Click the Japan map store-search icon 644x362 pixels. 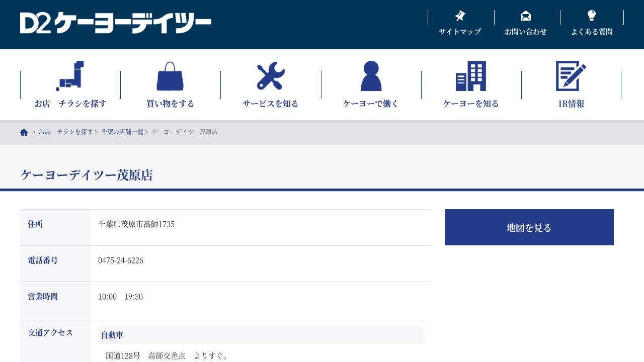(70, 76)
